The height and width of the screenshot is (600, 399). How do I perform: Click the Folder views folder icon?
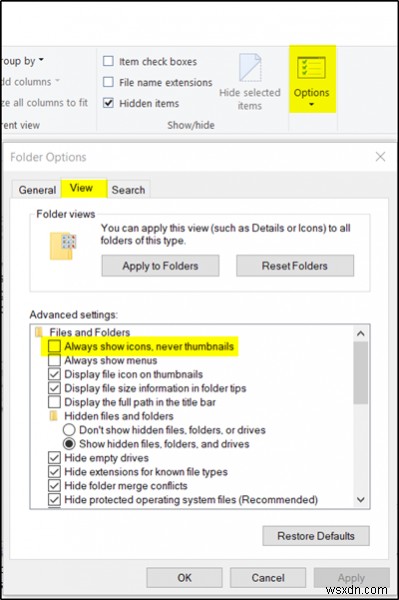point(63,246)
